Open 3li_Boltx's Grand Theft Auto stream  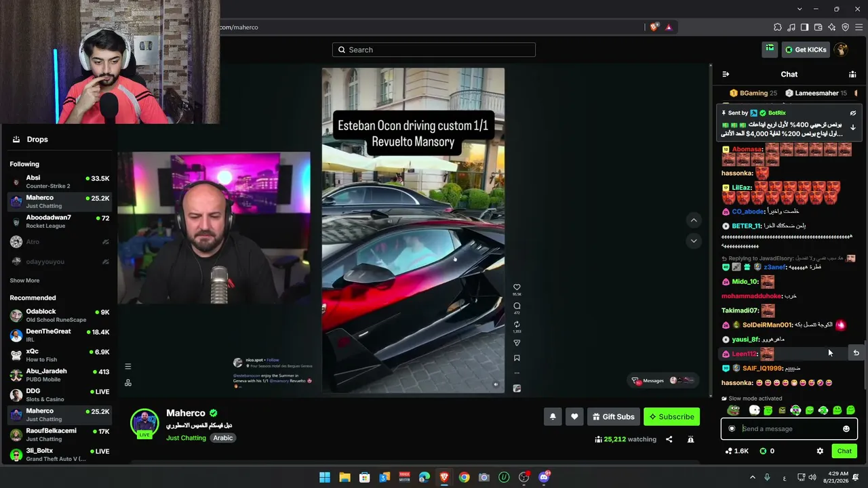point(60,455)
